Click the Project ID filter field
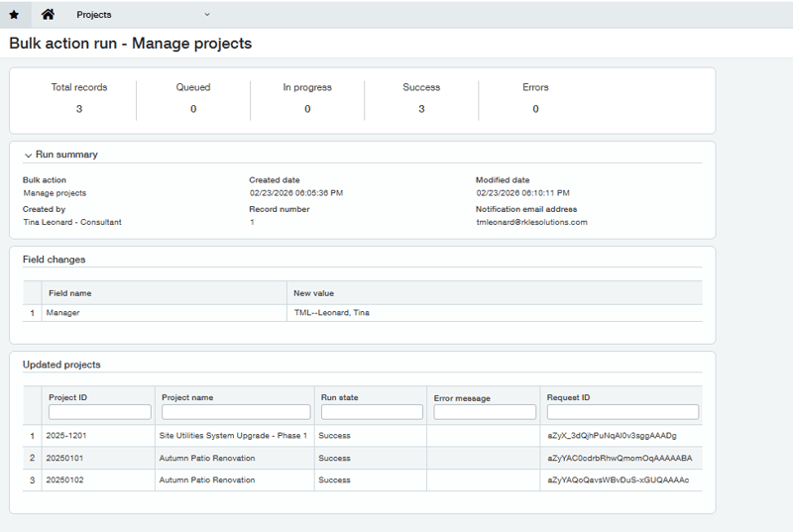The width and height of the screenshot is (793, 532). pos(99,412)
